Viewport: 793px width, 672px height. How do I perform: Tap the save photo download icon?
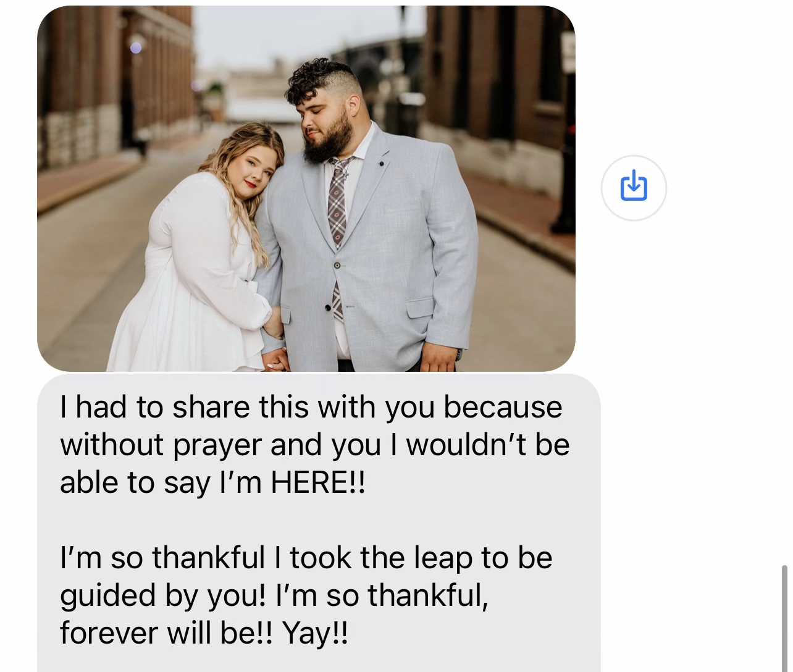(634, 187)
